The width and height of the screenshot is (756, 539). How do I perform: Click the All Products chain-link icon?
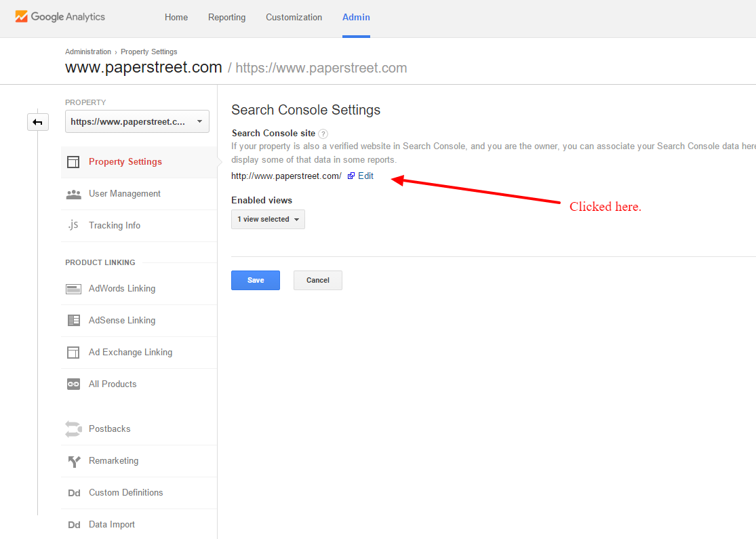pyautogui.click(x=73, y=384)
